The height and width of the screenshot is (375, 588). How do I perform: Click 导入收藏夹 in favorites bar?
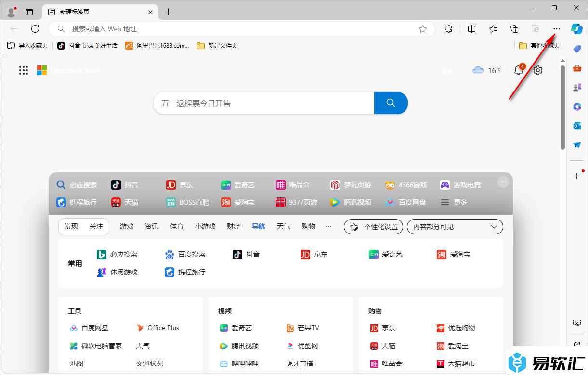[x=27, y=46]
